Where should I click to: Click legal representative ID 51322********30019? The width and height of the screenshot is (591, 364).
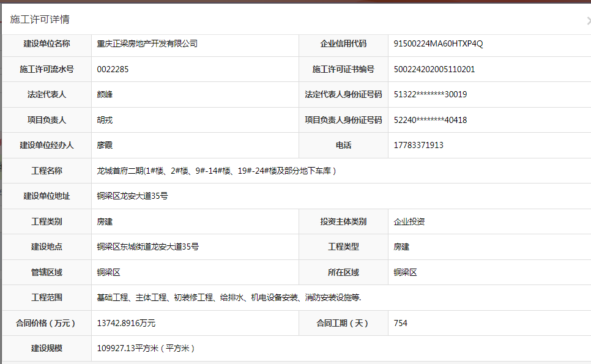(430, 95)
